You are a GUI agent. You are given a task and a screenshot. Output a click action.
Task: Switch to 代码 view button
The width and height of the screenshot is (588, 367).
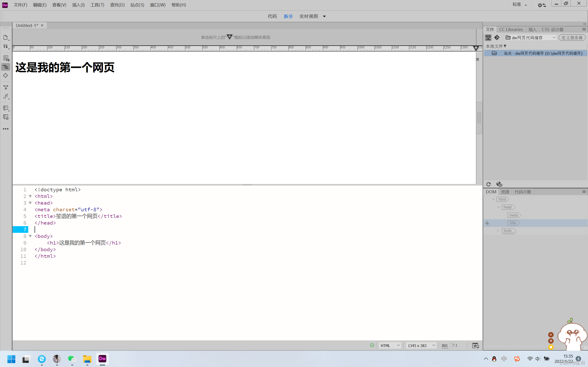(x=272, y=16)
